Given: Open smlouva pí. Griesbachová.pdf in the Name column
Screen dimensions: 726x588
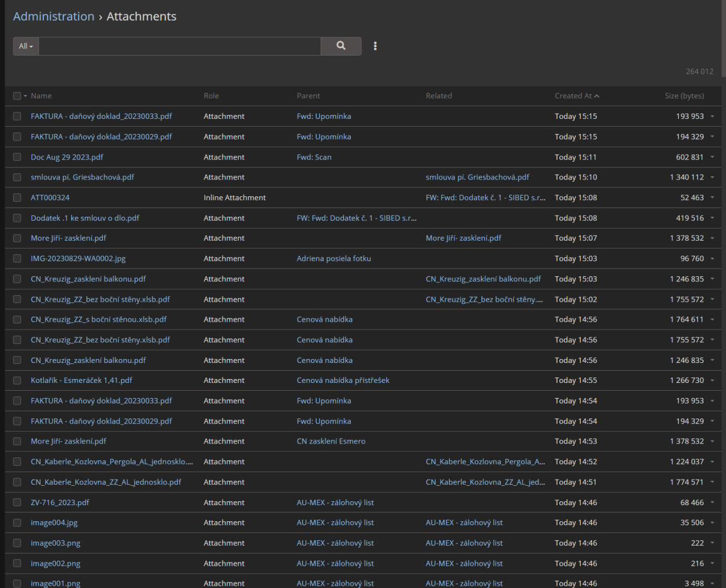Looking at the screenshot, I should pos(83,177).
